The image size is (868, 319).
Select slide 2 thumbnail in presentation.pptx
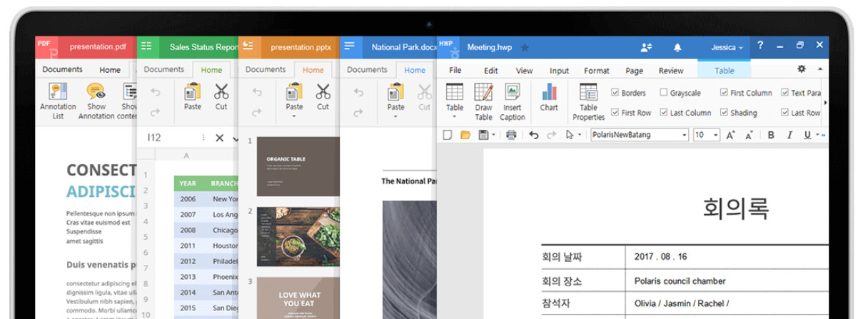pos(298,237)
